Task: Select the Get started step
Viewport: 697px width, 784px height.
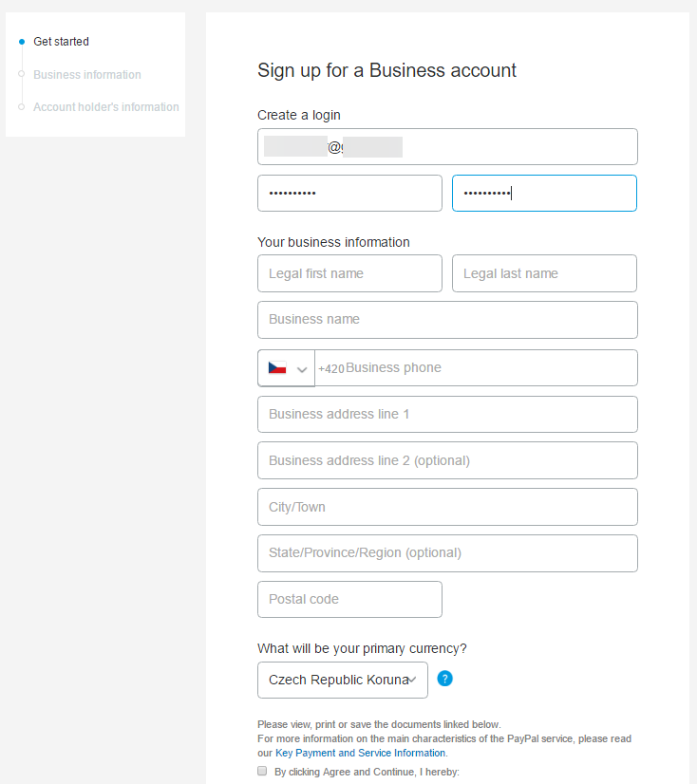Action: tap(61, 42)
